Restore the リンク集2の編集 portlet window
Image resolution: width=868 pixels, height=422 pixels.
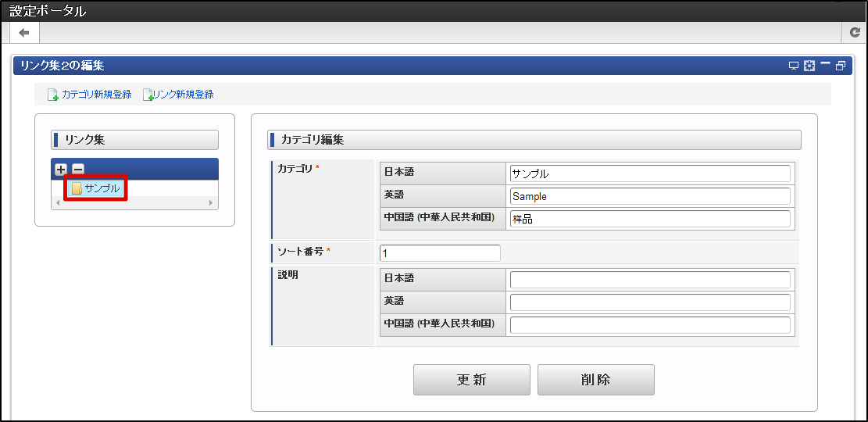click(x=841, y=66)
